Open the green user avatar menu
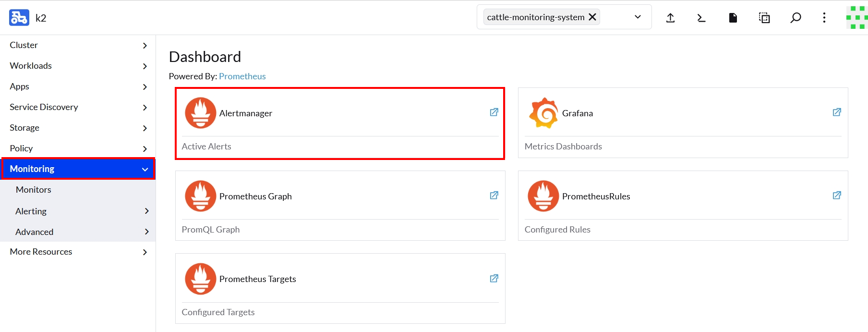Screen dimensions: 868x332 856,18
